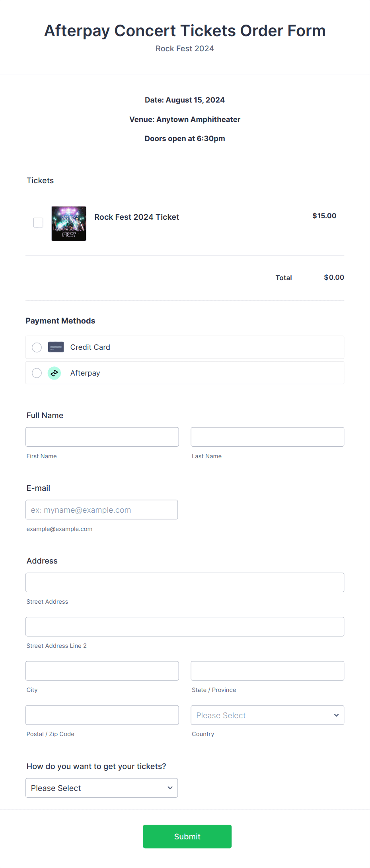Check the Rock Fest 2024 Ticket checkbox
The height and width of the screenshot is (868, 370).
pos(38,223)
